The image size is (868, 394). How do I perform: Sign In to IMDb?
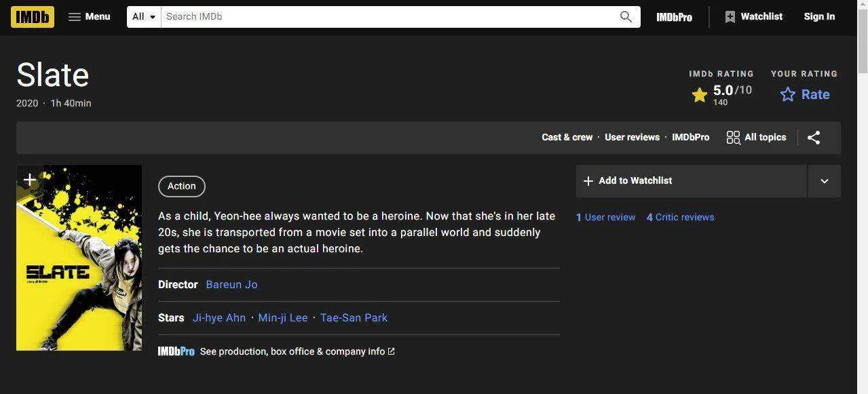click(x=819, y=17)
